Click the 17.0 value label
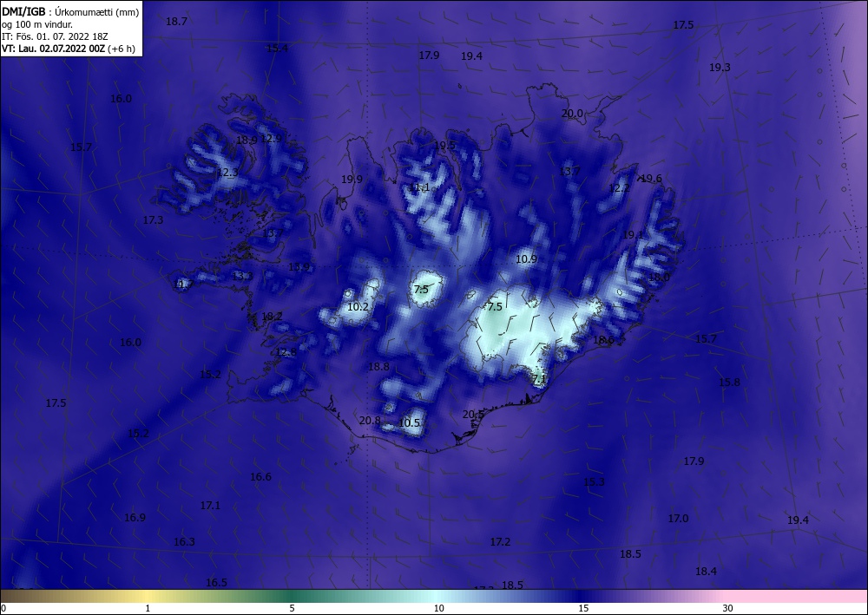Screen dimensions: 868x615 (678, 519)
